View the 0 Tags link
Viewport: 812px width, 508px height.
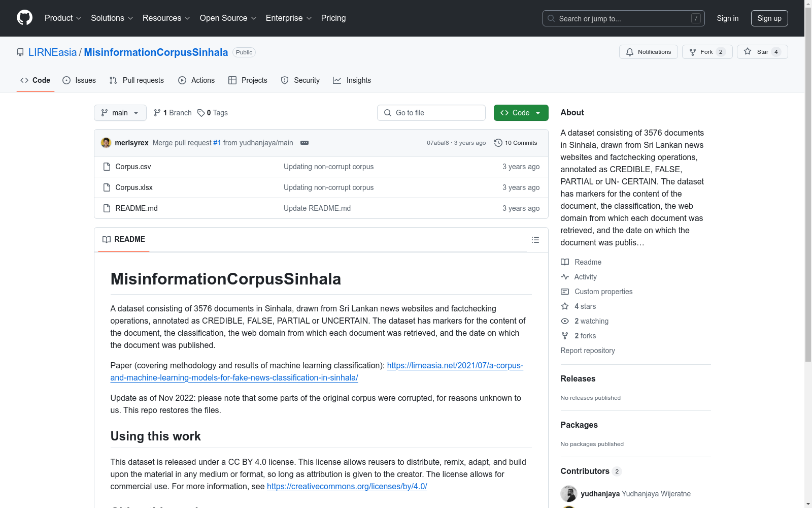pos(213,113)
